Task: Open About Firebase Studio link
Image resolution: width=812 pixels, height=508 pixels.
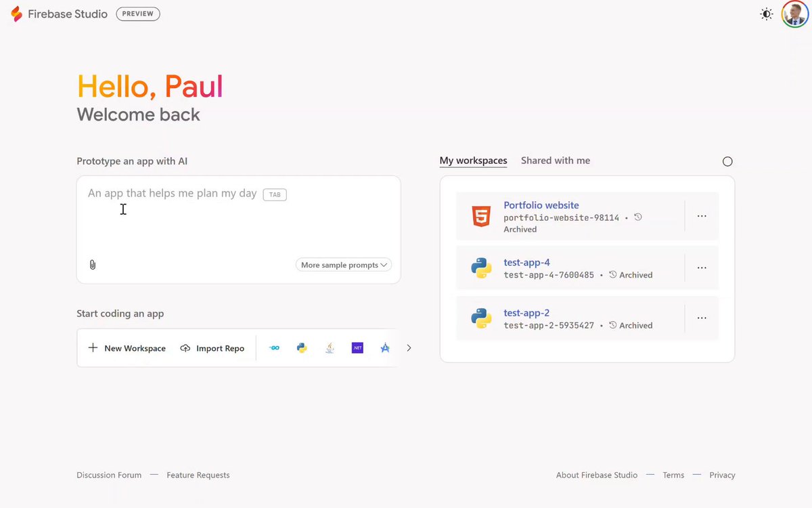Action: tap(597, 475)
